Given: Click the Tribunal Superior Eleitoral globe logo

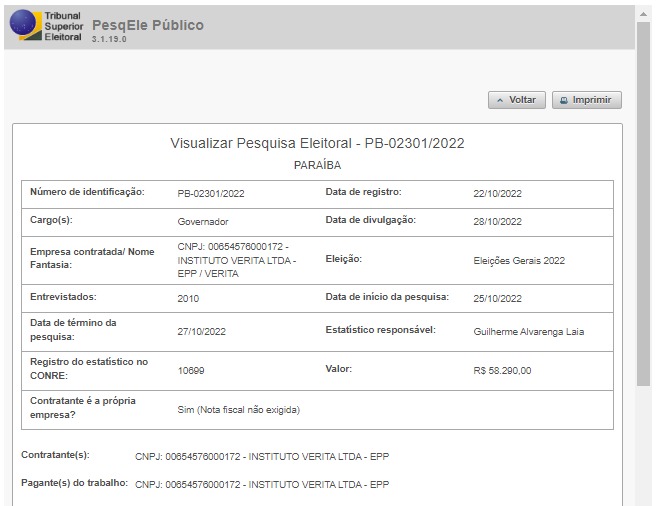Looking at the screenshot, I should 22,25.
